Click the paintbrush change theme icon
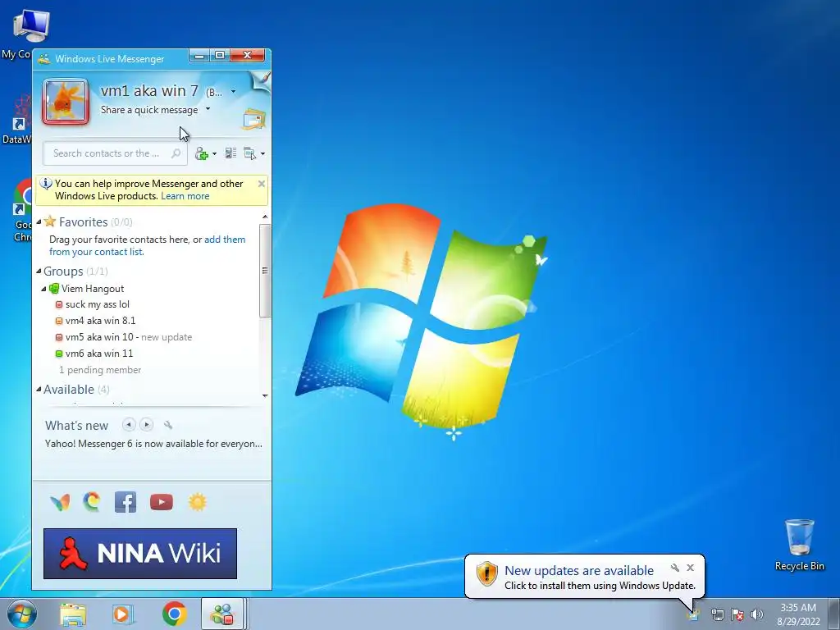Viewport: 840px width, 630px height. coord(262,82)
